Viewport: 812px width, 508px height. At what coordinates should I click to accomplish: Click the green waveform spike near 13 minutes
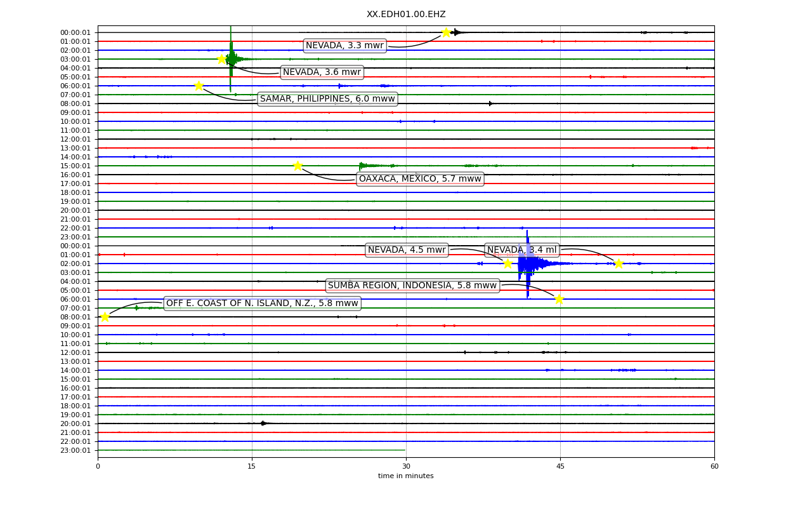[231, 59]
